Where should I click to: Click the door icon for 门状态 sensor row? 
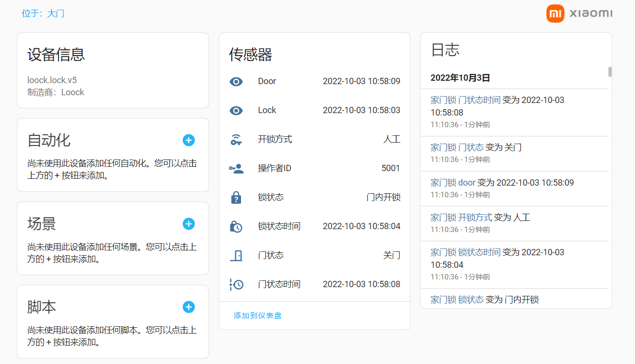(x=236, y=256)
